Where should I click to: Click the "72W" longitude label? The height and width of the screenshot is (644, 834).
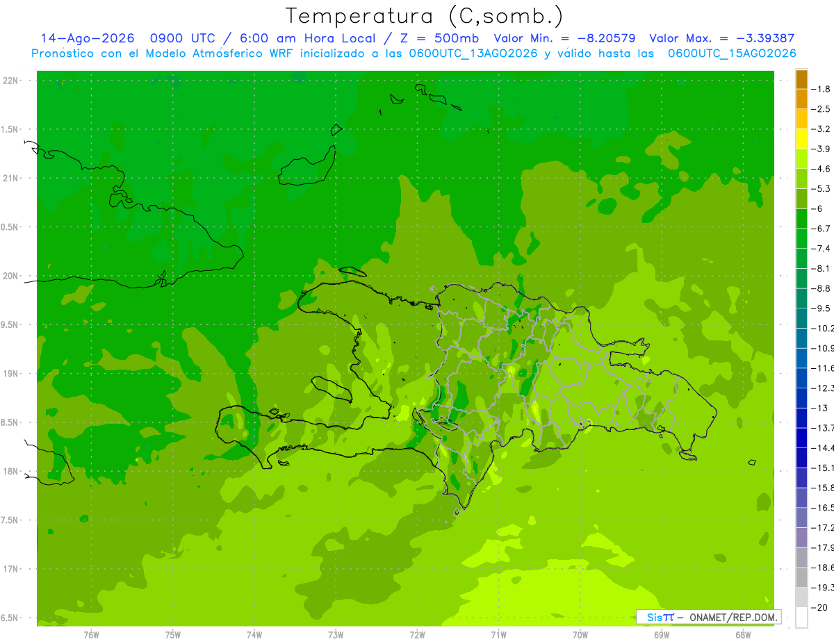coord(417,635)
